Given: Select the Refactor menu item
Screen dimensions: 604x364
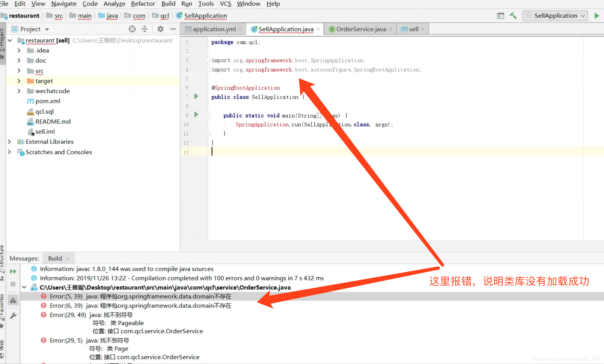Looking at the screenshot, I should point(142,3).
